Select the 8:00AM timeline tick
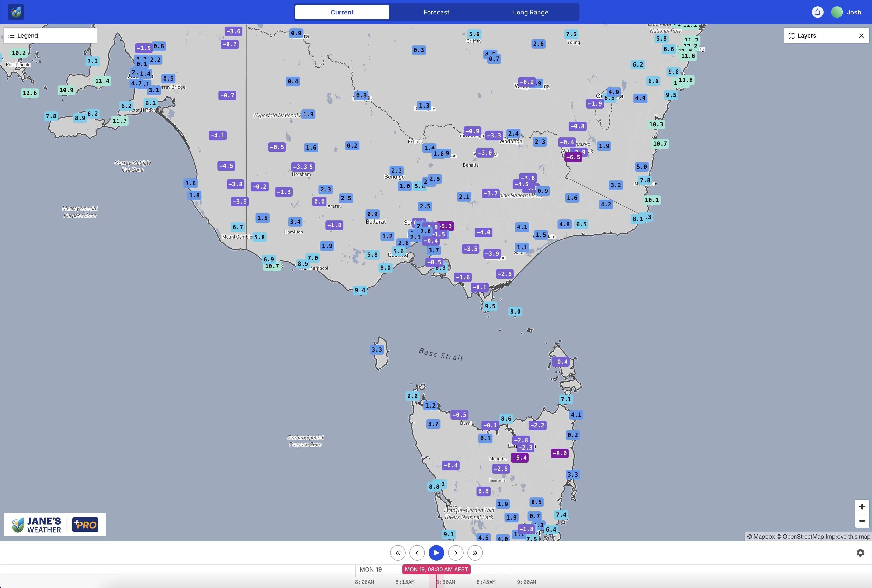872x588 pixels. [364, 582]
